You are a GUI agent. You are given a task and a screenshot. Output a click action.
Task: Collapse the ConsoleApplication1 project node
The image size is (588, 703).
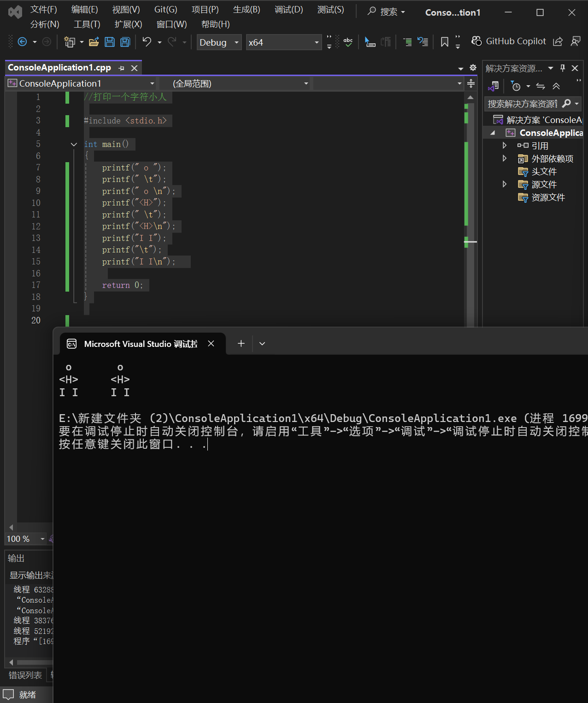pos(493,133)
